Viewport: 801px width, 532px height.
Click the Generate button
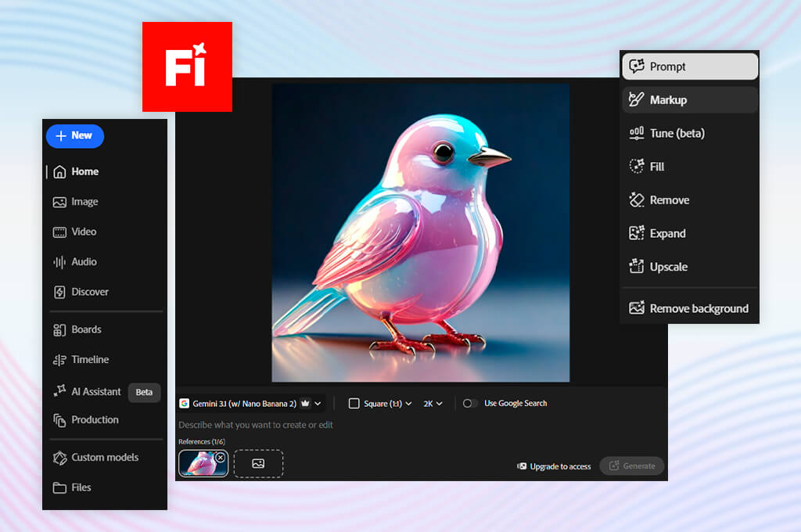(x=632, y=466)
